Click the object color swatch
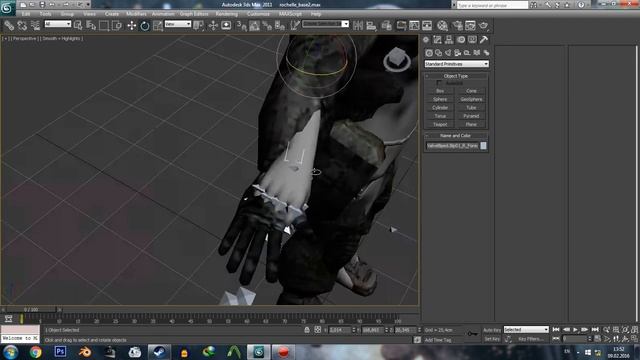The image size is (640, 360). coord(483,146)
